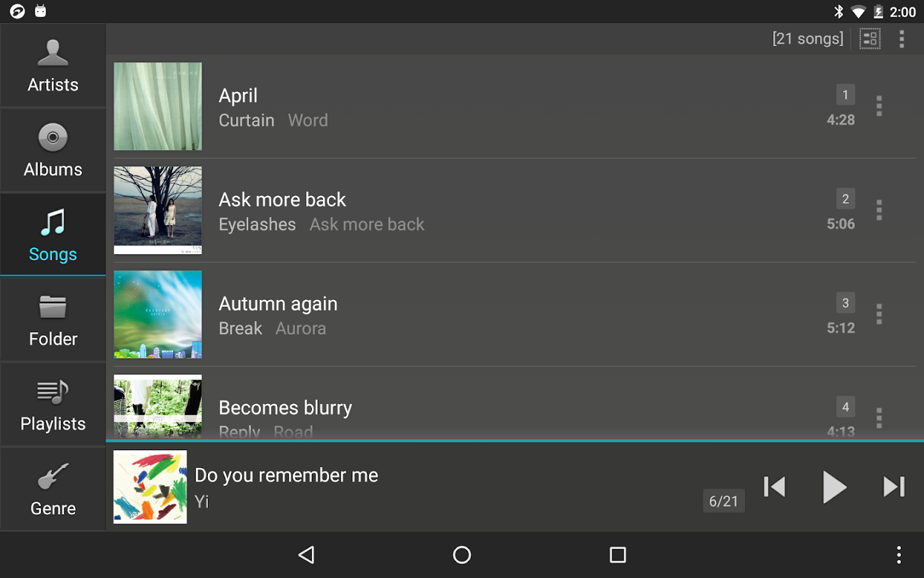Open now playing album art thumbnail
The image size is (924, 578).
150,487
